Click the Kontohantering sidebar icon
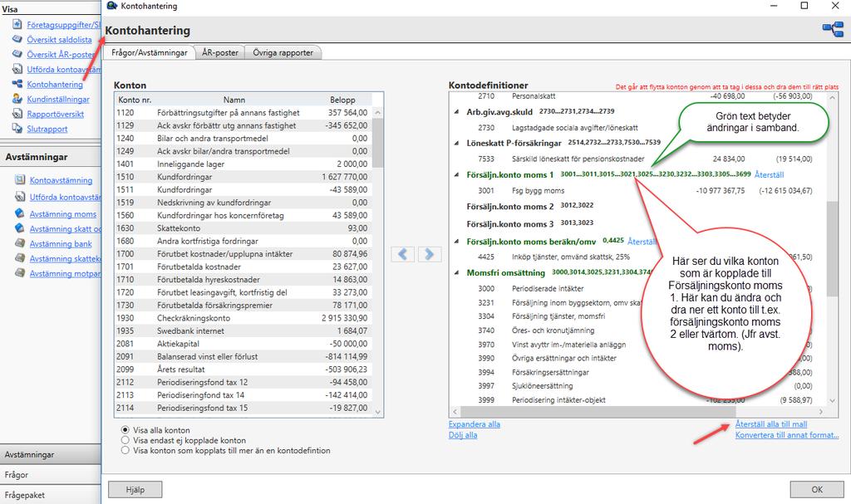Viewport: 851px width, 504px height. tap(17, 84)
